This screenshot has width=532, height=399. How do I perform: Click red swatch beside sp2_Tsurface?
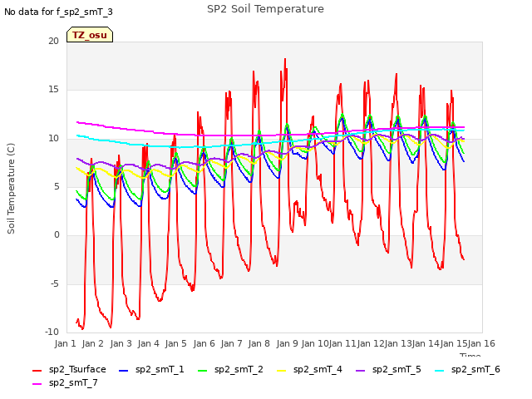click(37, 371)
